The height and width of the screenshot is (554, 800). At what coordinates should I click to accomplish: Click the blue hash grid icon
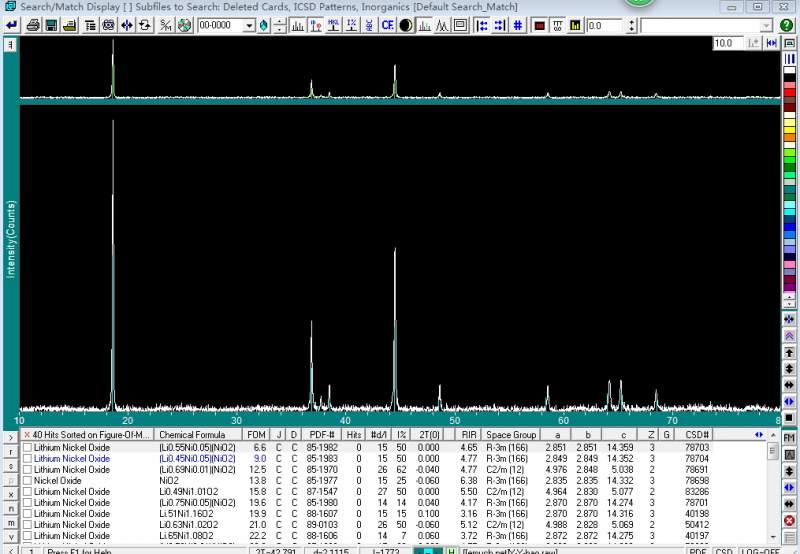click(518, 25)
